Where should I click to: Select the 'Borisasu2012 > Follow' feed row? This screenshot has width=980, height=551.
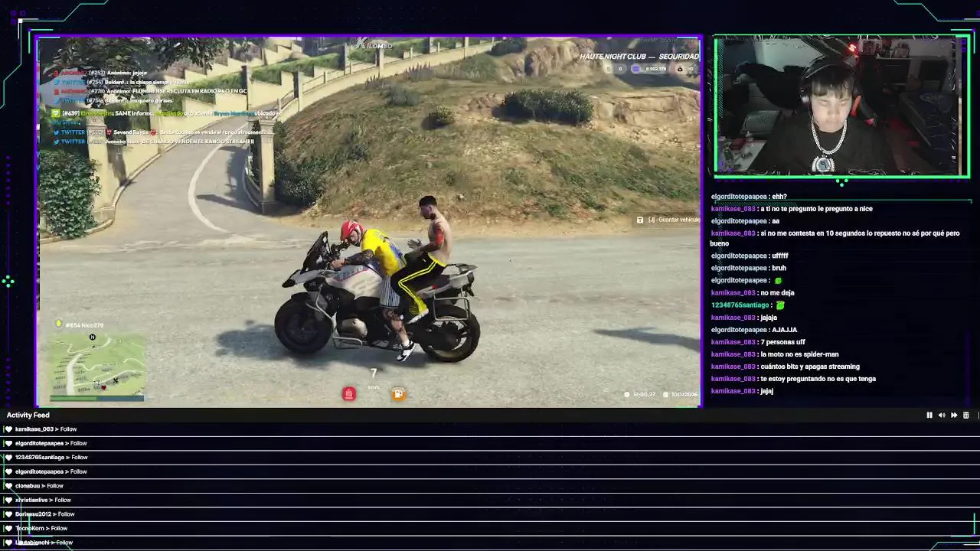click(x=490, y=514)
